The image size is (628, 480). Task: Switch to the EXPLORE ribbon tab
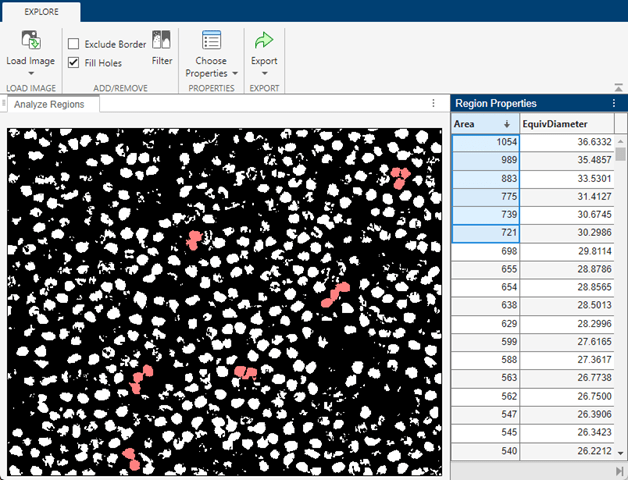41,13
